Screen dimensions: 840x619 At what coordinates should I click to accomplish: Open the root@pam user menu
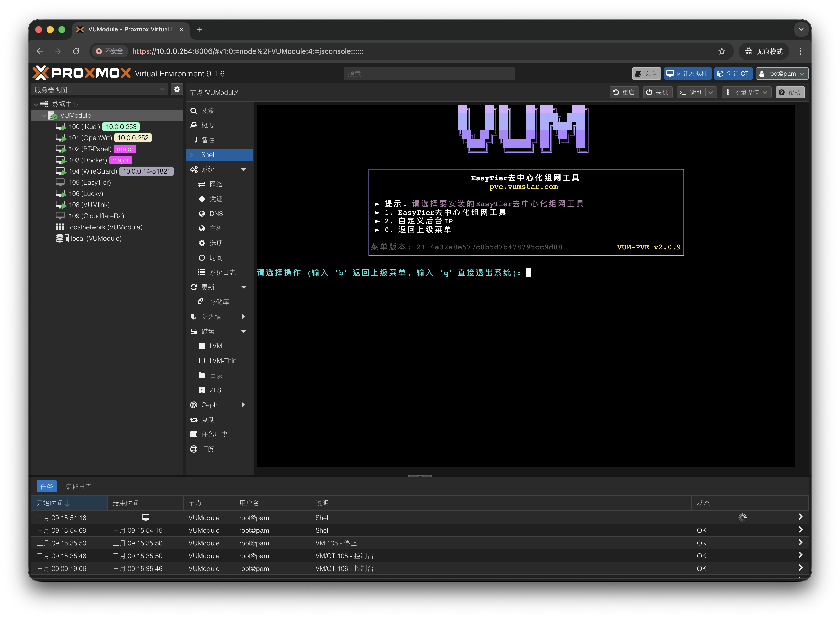pyautogui.click(x=782, y=73)
